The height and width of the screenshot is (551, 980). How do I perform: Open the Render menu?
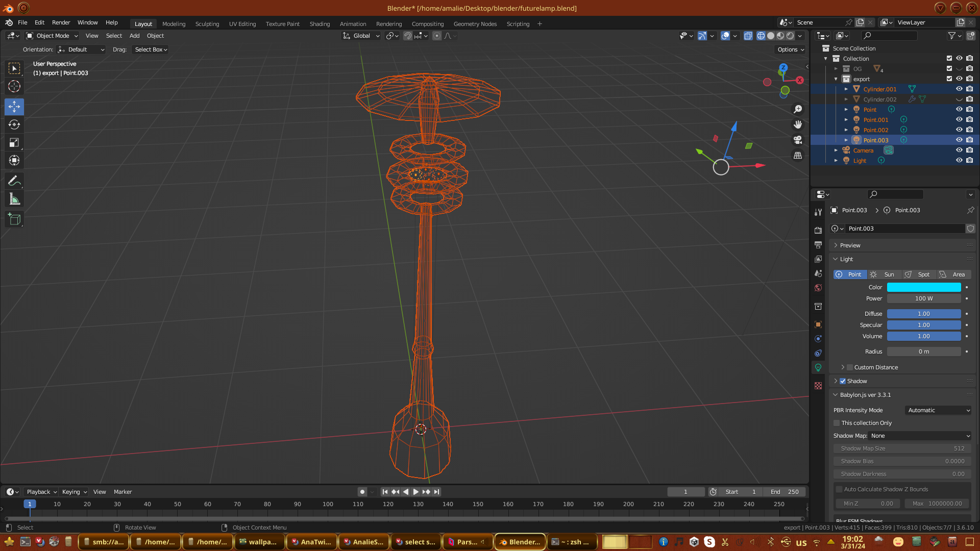coord(61,22)
